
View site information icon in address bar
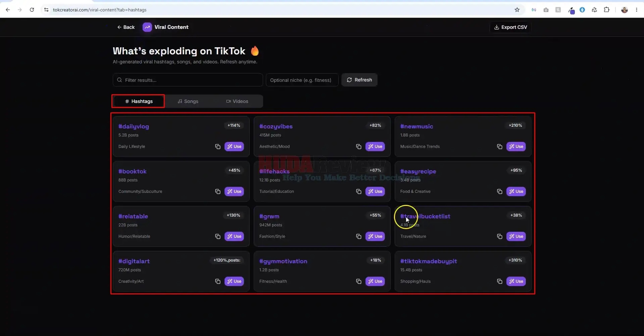[x=46, y=10]
